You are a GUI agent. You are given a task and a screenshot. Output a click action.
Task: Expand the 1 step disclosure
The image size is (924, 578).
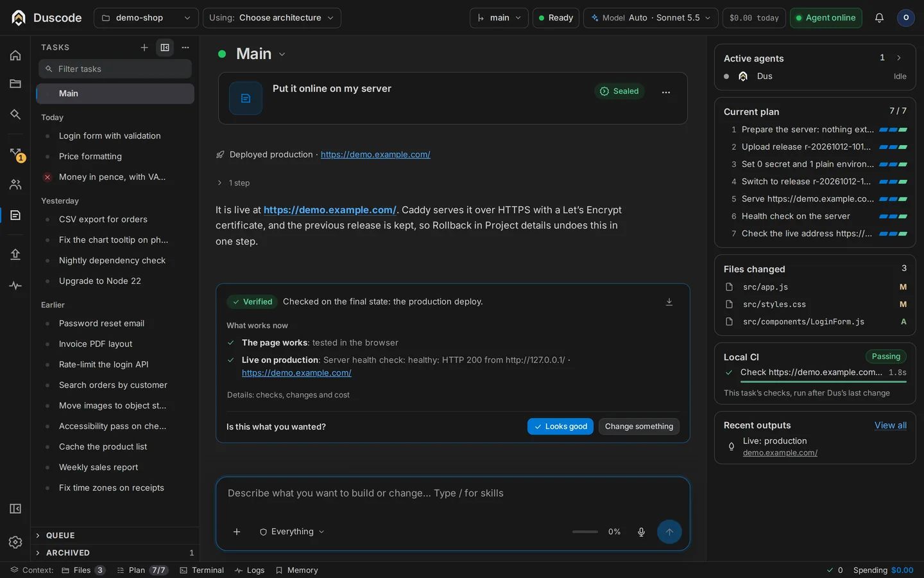pyautogui.click(x=234, y=183)
